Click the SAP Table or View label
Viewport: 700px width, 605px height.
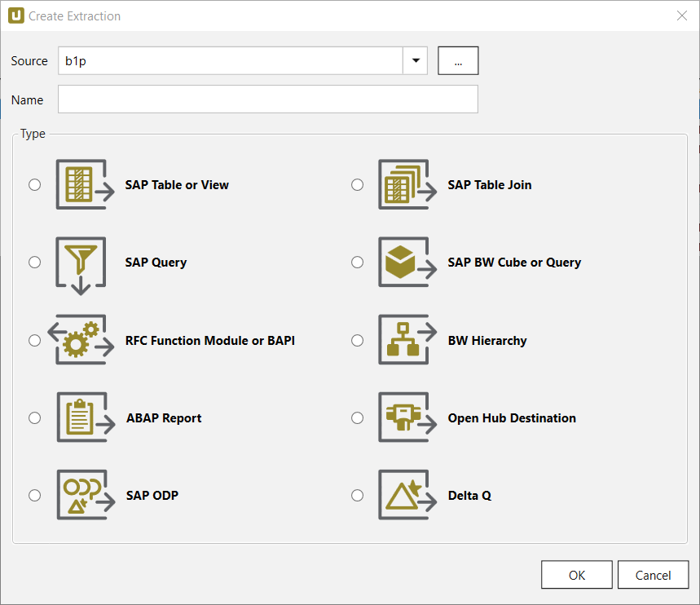177,185
